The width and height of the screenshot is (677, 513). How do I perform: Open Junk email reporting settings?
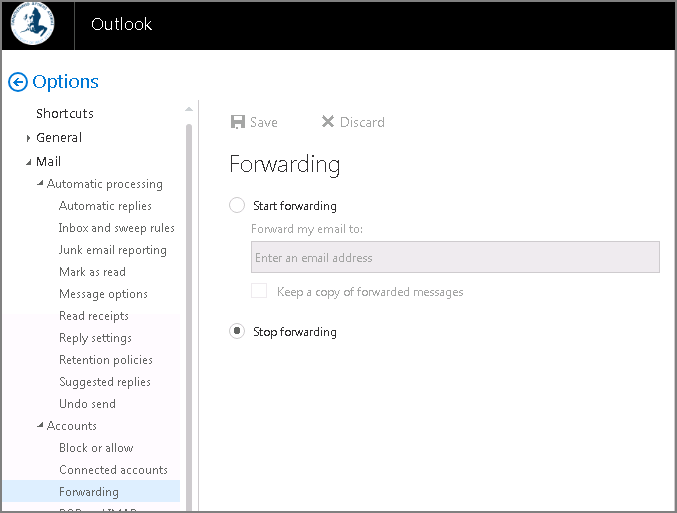coord(113,250)
